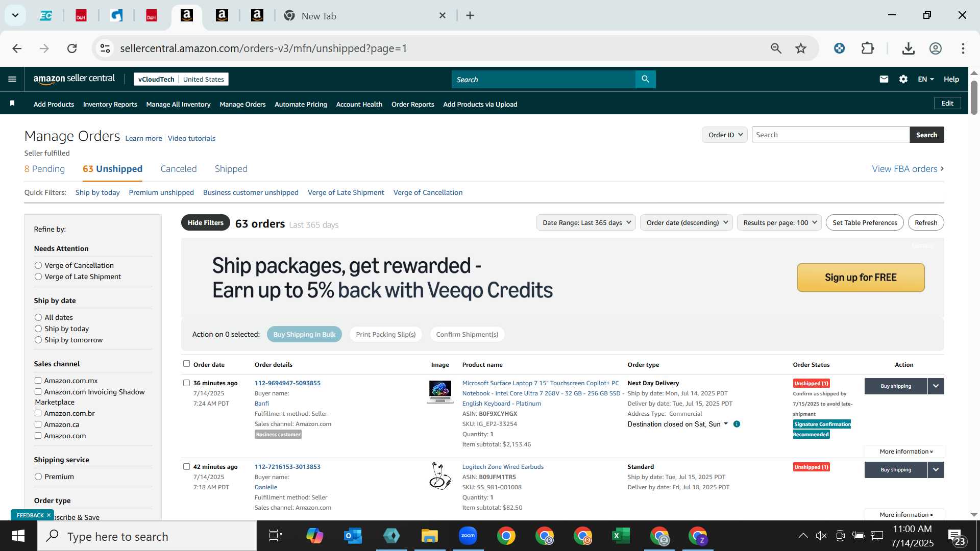Open Inventory Reports in the nav bar
The width and height of the screenshot is (980, 551).
coord(110,104)
